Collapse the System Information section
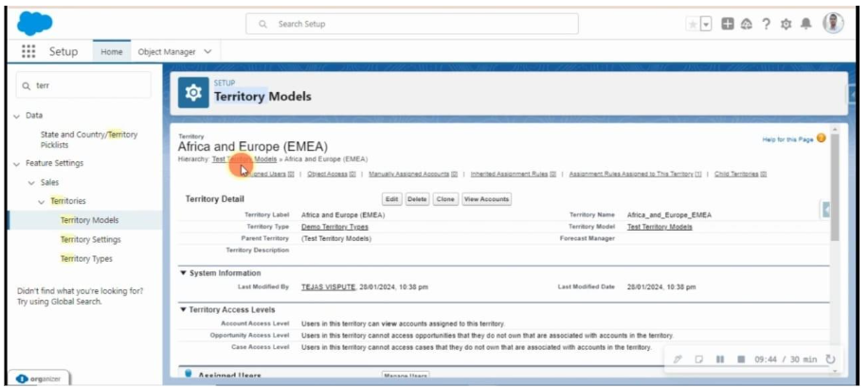 click(183, 273)
